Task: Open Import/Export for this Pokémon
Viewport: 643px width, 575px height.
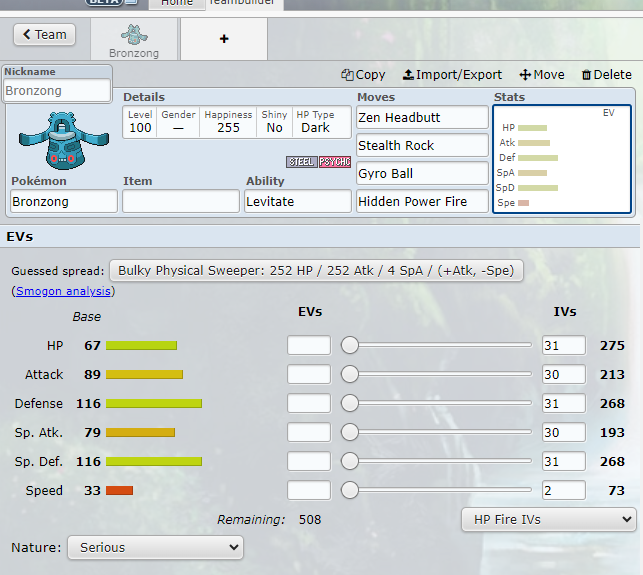Action: (x=452, y=75)
